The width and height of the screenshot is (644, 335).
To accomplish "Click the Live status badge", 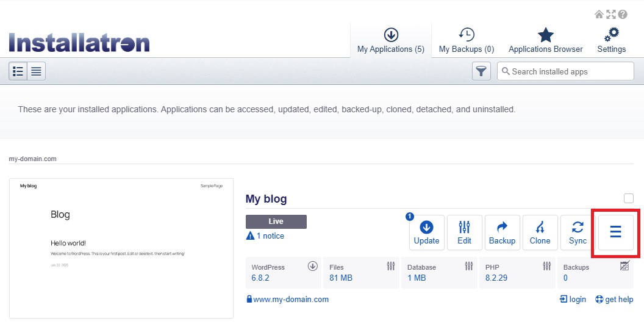I will coord(276,222).
